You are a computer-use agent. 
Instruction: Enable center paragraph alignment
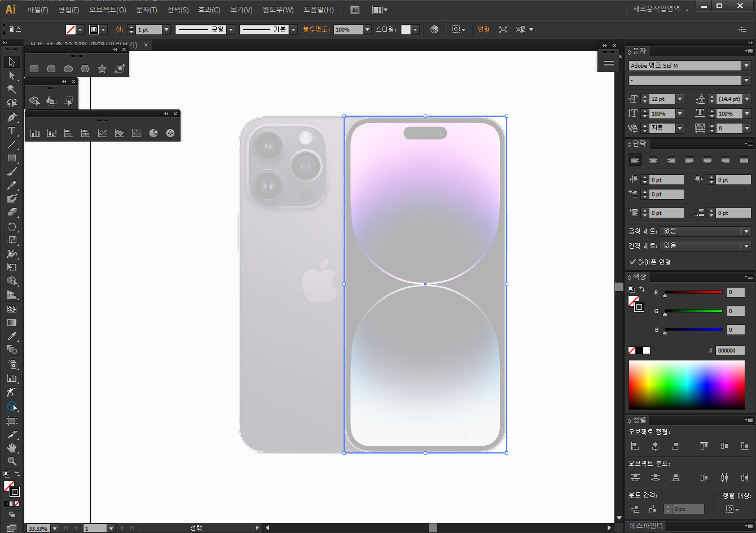pyautogui.click(x=653, y=160)
